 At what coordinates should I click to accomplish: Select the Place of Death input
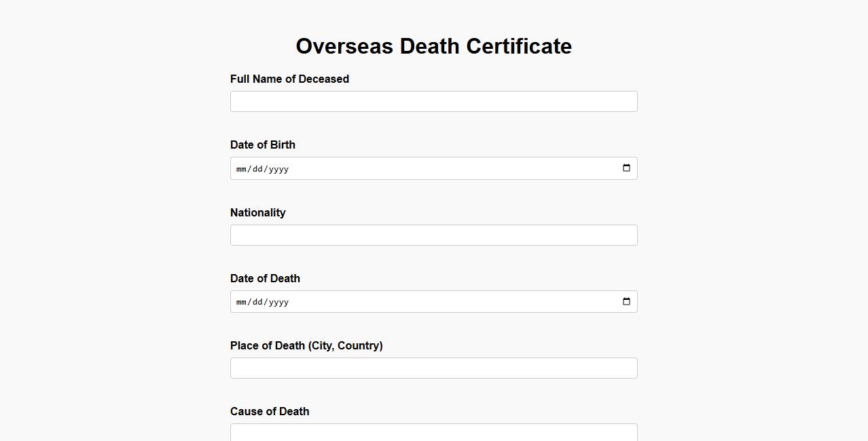point(433,368)
